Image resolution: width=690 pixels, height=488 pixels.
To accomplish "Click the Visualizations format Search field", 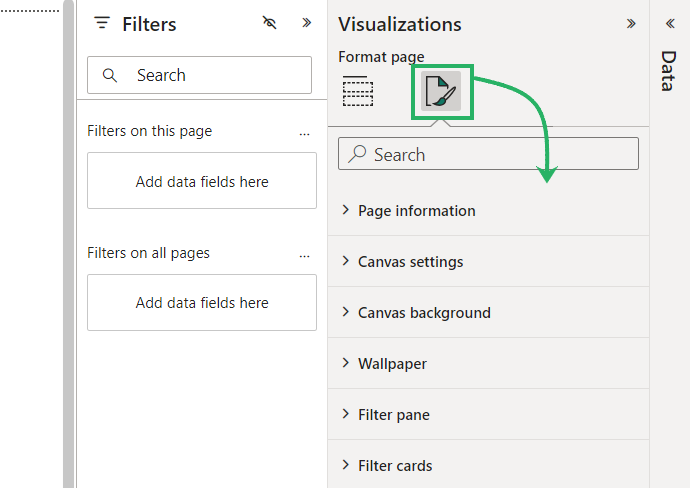I will point(488,155).
